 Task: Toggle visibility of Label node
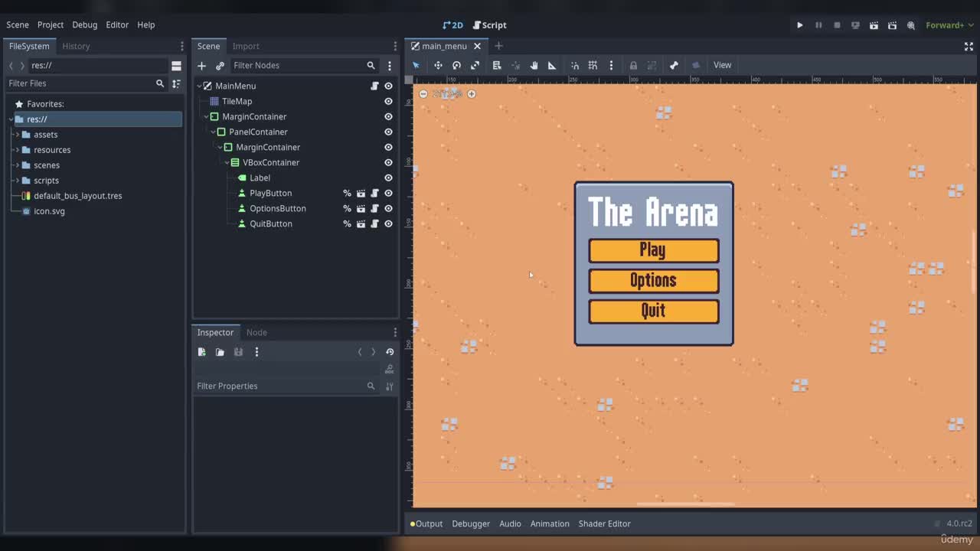click(x=388, y=178)
